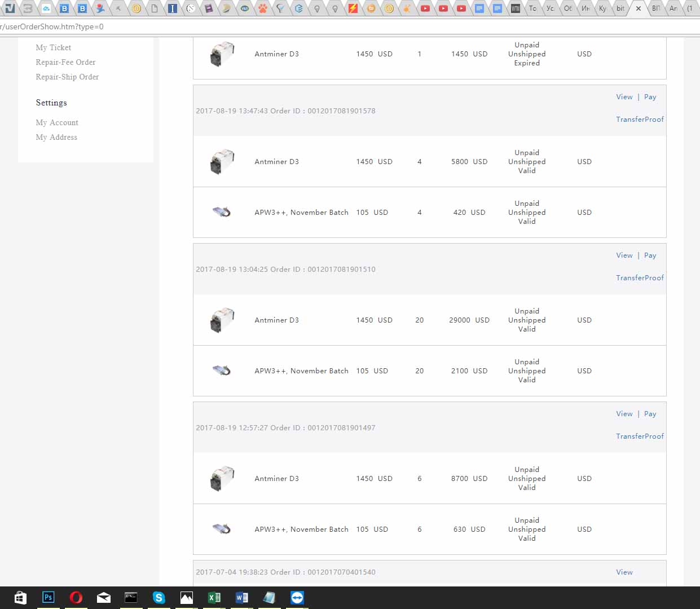Image resolution: width=700 pixels, height=609 pixels.
Task: Open Excel from the taskbar
Action: pyautogui.click(x=214, y=597)
